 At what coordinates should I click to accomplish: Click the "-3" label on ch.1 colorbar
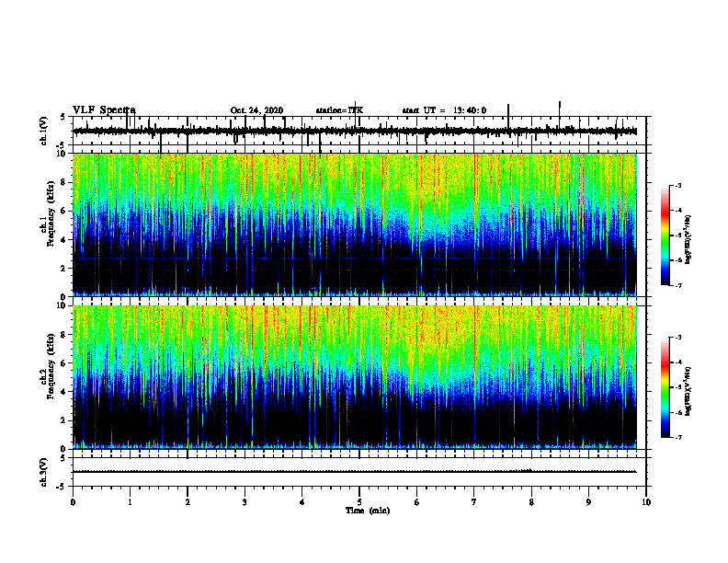point(678,185)
